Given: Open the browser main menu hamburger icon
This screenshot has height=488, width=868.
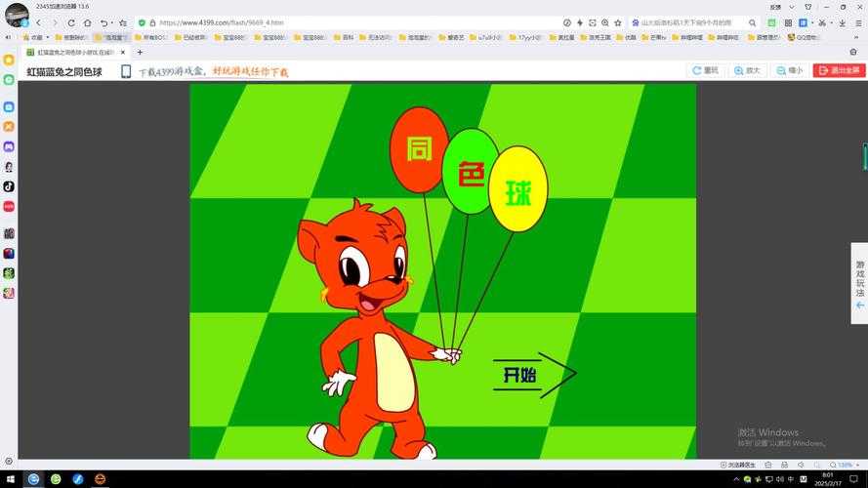Looking at the screenshot, I should pos(858,22).
